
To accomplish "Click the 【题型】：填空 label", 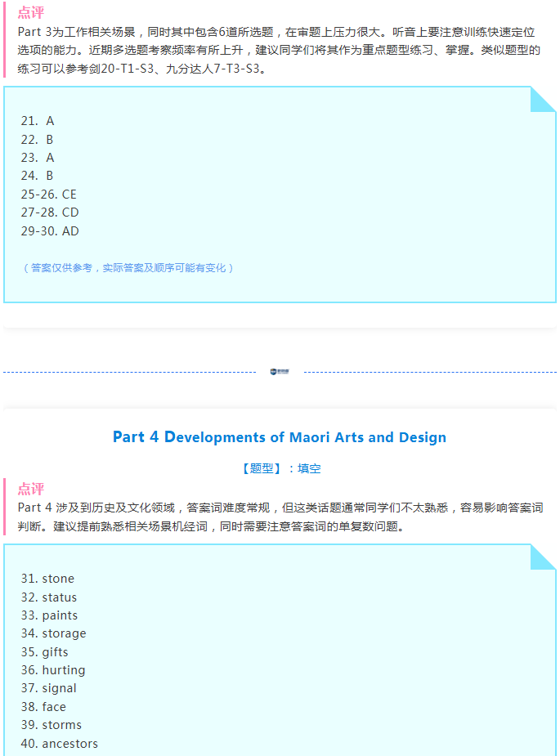I will [x=280, y=468].
